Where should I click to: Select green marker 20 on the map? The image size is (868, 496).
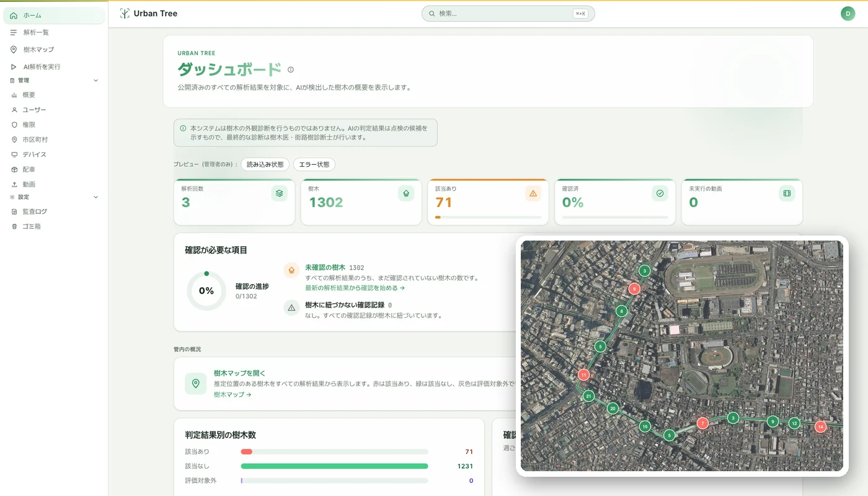click(613, 408)
